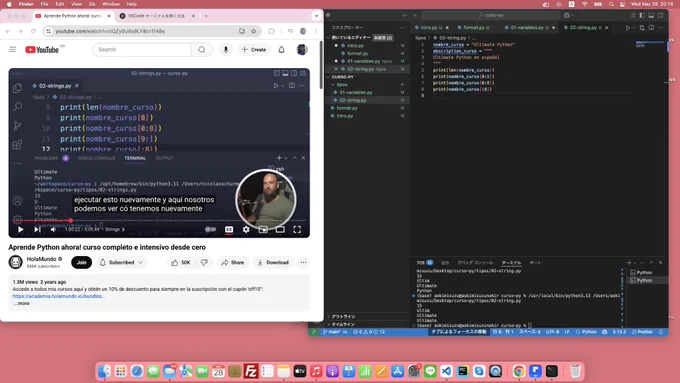This screenshot has width=680, height=383.
Task: Open the debug console tab in VS Code
Action: 475,262
